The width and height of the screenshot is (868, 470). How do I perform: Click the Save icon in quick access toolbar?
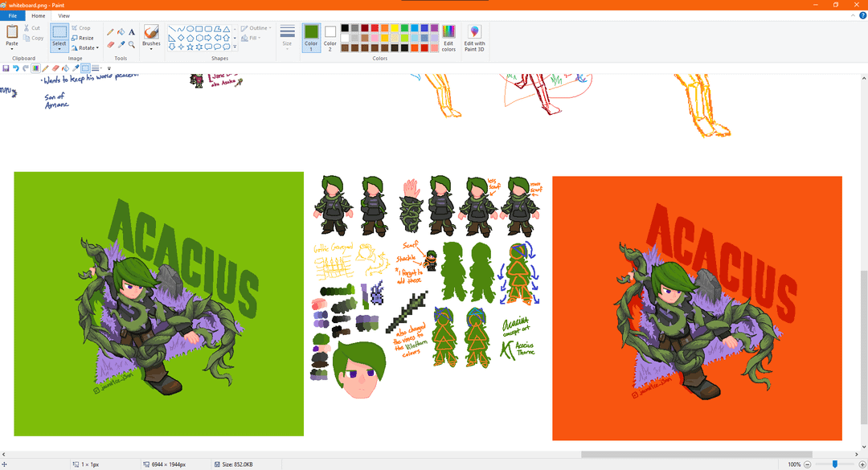point(6,68)
